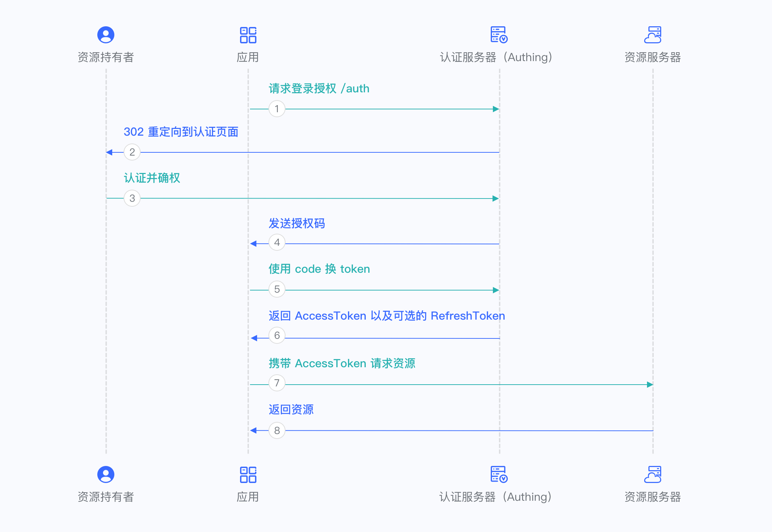Select step 7 circle marker
Viewport: 772px width, 532px height.
(277, 383)
